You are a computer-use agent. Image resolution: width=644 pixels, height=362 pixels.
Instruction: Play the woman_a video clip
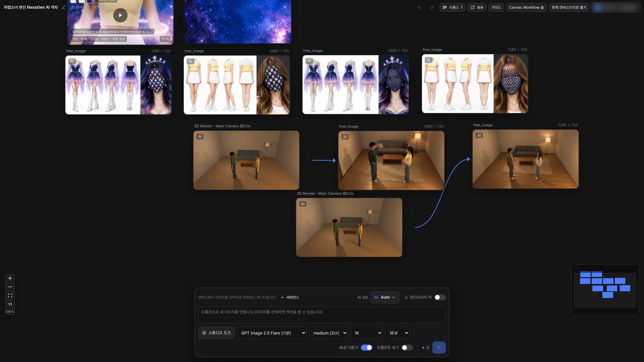(120, 15)
